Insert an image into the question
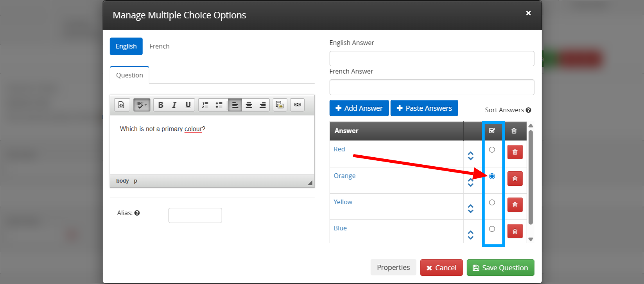The height and width of the screenshot is (284, 644). (280, 105)
